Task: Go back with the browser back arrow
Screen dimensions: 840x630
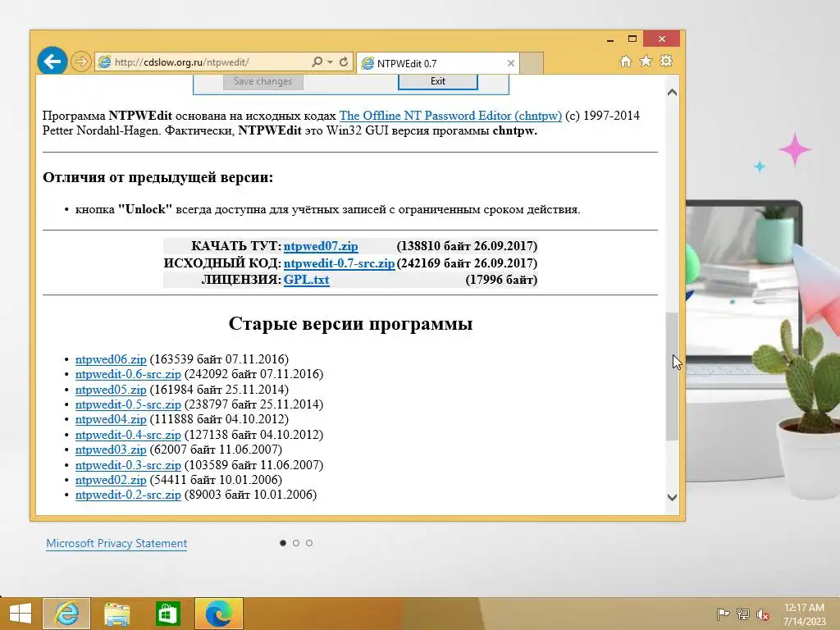Action: 52,62
